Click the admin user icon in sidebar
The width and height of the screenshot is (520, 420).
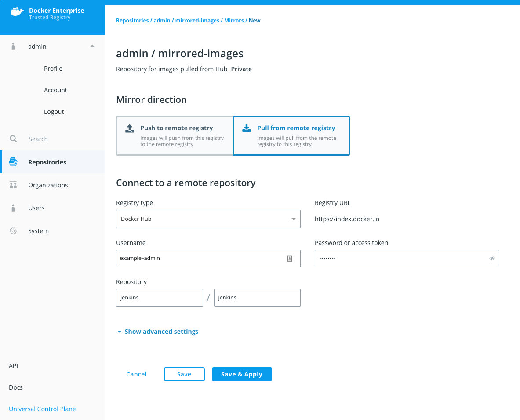click(x=13, y=47)
